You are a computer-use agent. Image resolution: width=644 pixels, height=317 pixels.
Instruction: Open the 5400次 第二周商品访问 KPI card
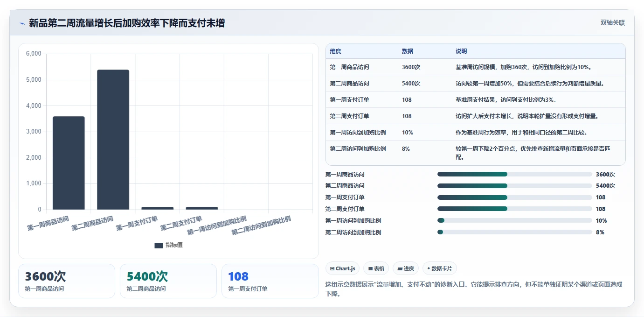[x=168, y=281]
